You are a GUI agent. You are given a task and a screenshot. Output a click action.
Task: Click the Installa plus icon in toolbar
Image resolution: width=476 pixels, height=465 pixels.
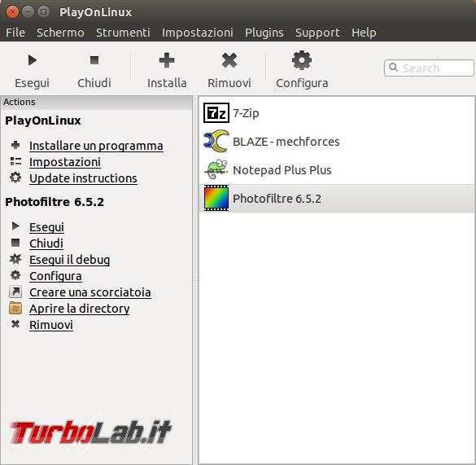coord(167,60)
